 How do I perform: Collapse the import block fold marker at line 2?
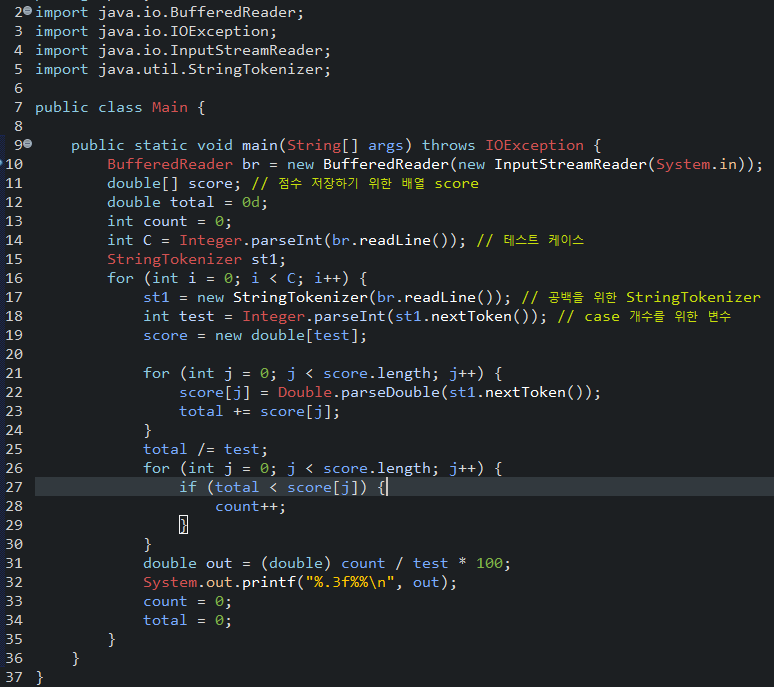click(28, 10)
